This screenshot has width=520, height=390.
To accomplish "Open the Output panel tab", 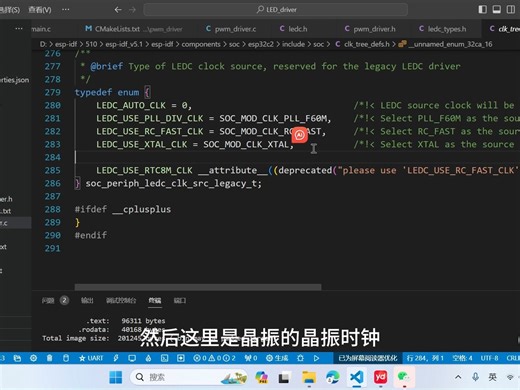I will 87,300.
